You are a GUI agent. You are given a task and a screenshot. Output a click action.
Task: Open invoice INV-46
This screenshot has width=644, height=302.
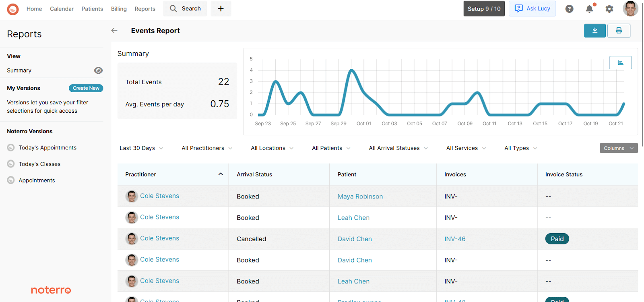[455, 239]
